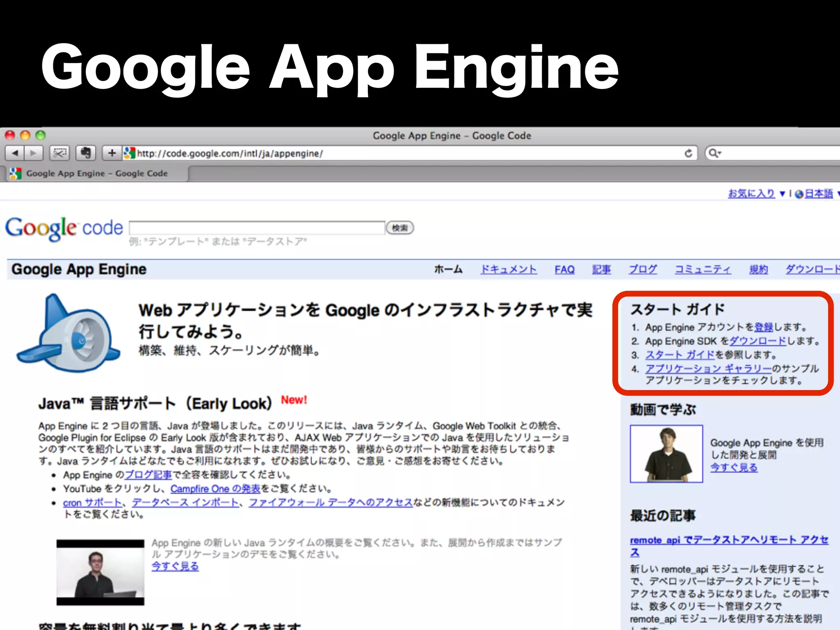Click the web clip scissors toolbar icon
The height and width of the screenshot is (630, 840).
pos(60,153)
